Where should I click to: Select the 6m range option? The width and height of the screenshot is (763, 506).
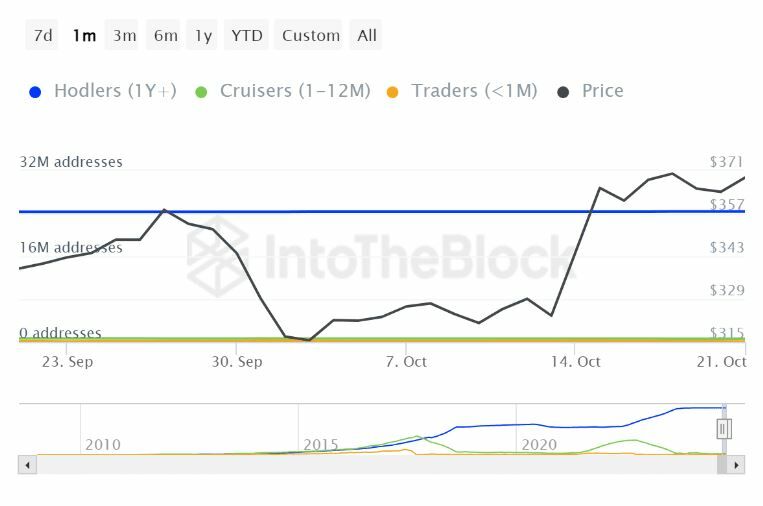(x=165, y=35)
